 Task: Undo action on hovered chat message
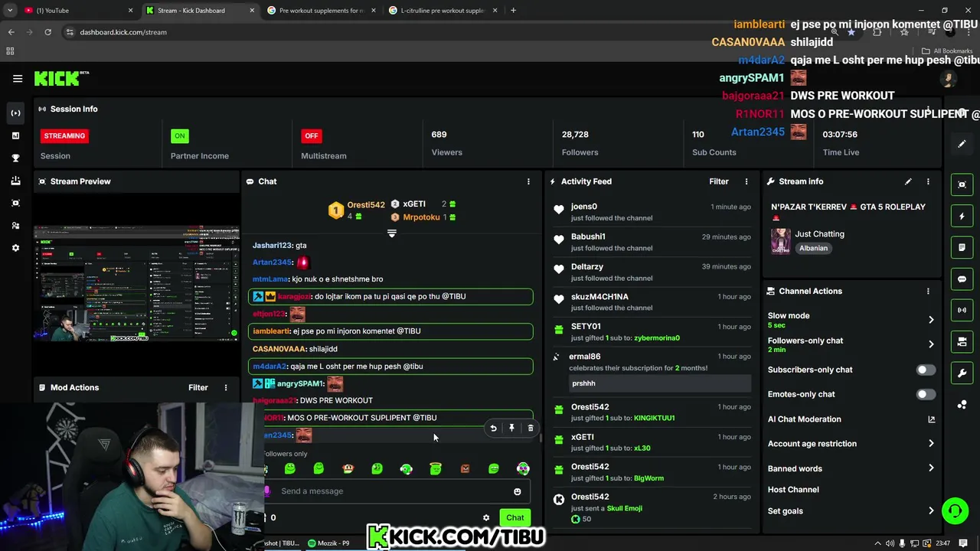click(493, 429)
